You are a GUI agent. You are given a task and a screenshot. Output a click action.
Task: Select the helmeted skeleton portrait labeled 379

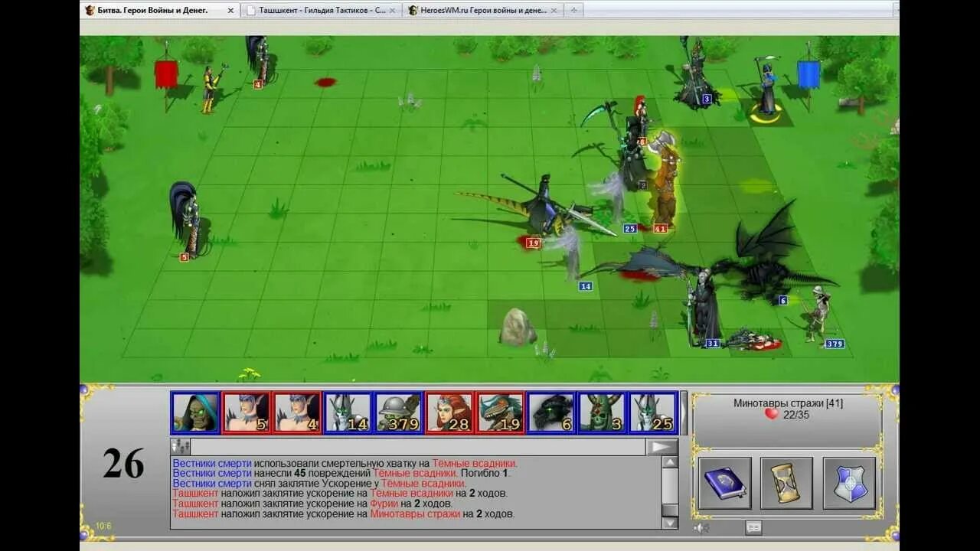[398, 413]
